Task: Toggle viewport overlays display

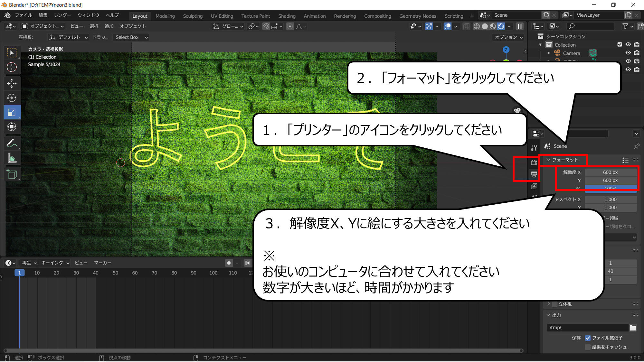Action: click(x=447, y=26)
